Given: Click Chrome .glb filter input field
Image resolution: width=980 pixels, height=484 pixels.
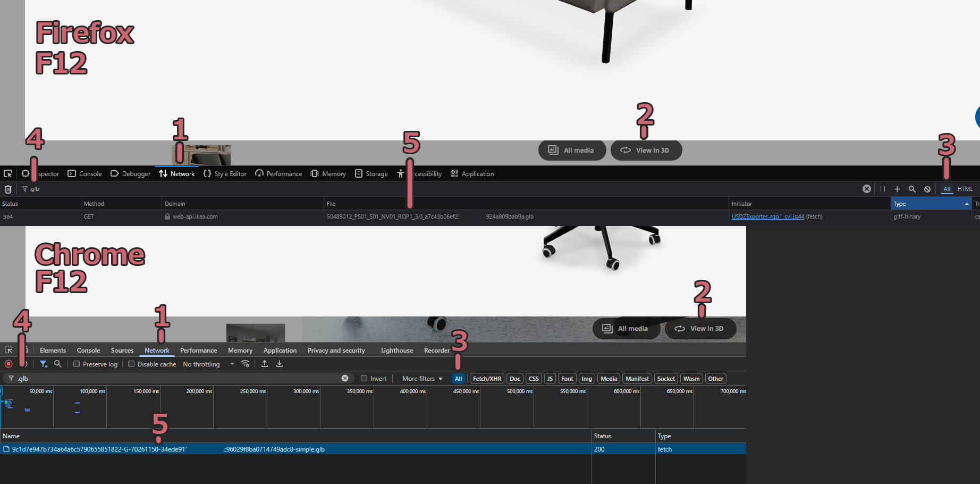Looking at the screenshot, I should 178,378.
